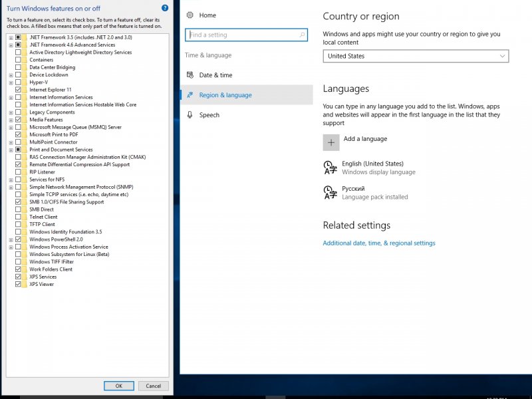Click the folder icon beside TFTP Client
Screen dimensions: 532x399
click(24, 224)
